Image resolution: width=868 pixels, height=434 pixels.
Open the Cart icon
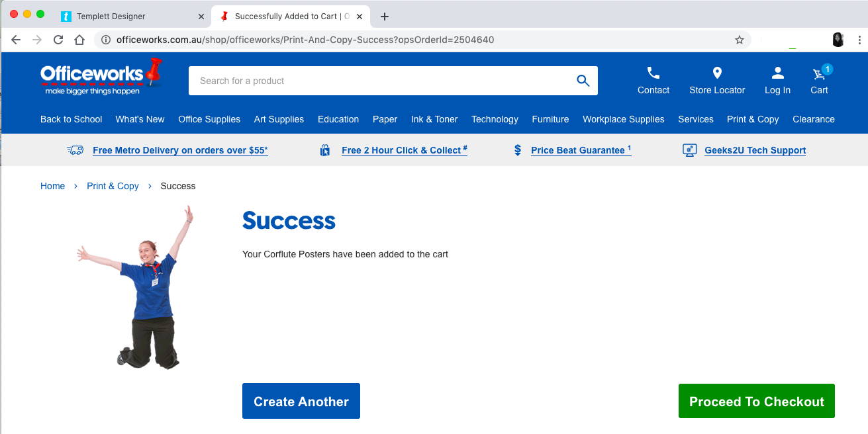[x=820, y=73]
